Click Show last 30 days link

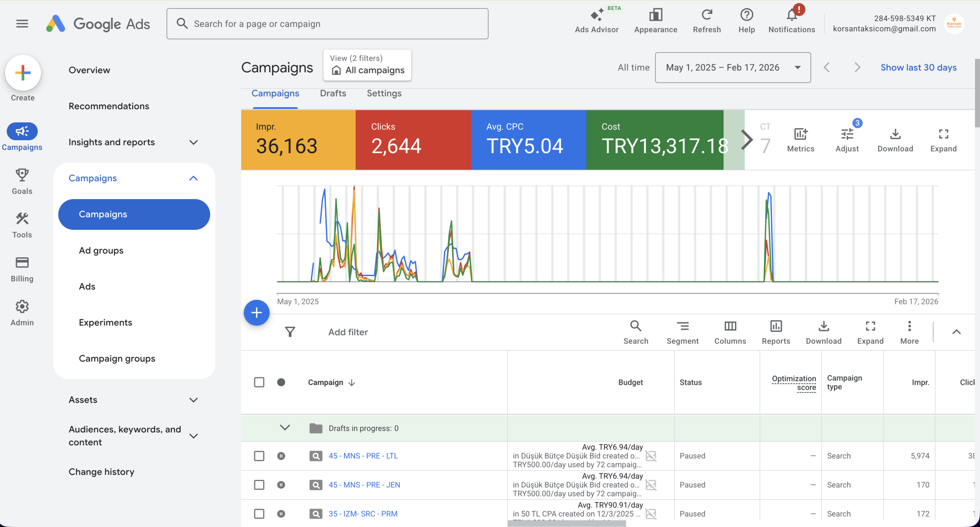[918, 67]
